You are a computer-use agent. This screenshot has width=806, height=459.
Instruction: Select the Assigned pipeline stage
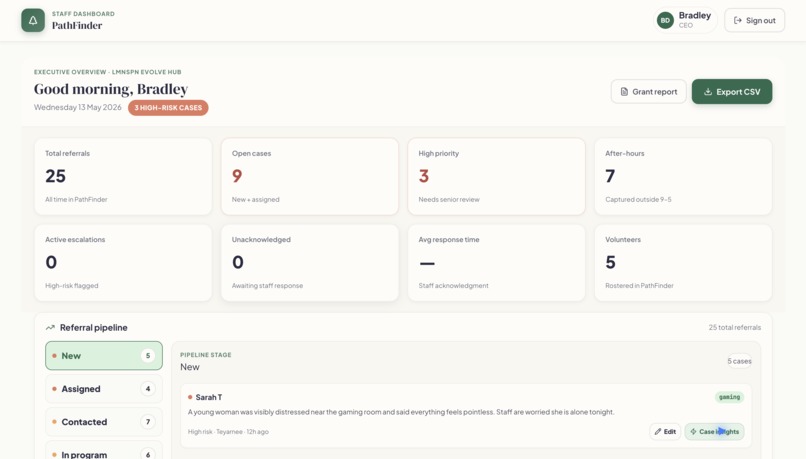pos(104,389)
